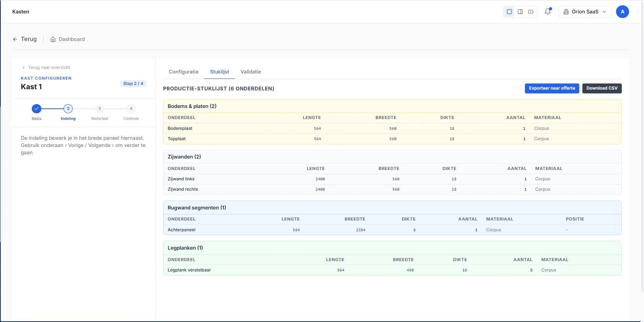Click the Kasten page title

click(21, 11)
